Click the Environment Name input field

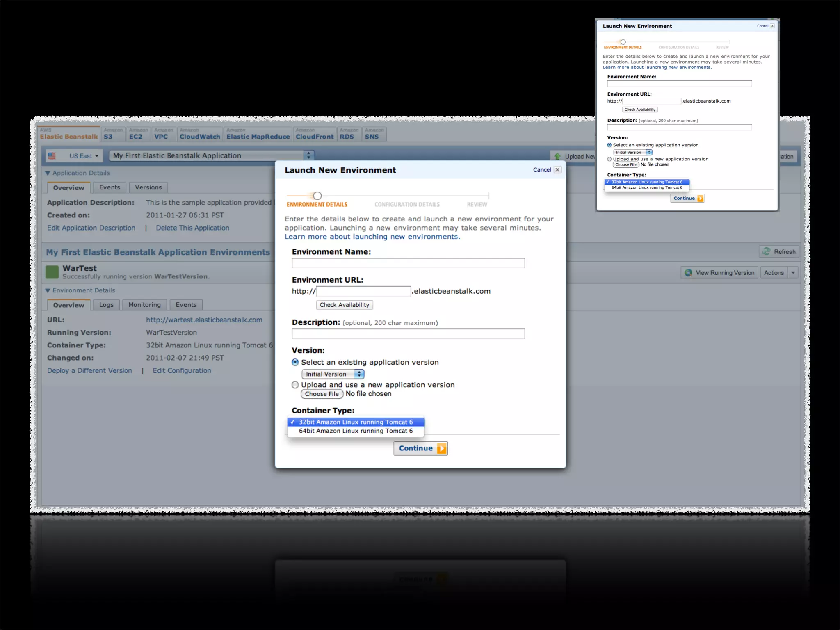click(x=408, y=263)
